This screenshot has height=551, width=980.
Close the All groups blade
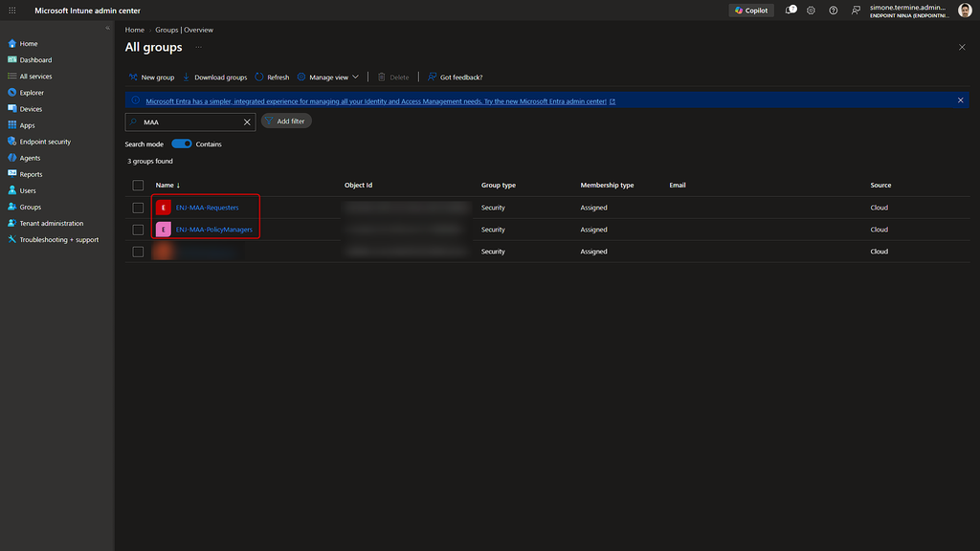[x=962, y=48]
